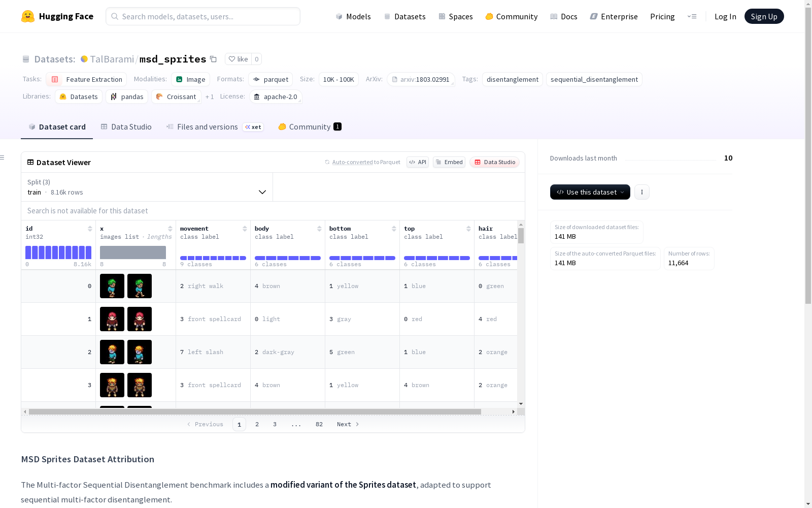
Task: Click the TalBarami user avatar icon
Action: [x=84, y=59]
